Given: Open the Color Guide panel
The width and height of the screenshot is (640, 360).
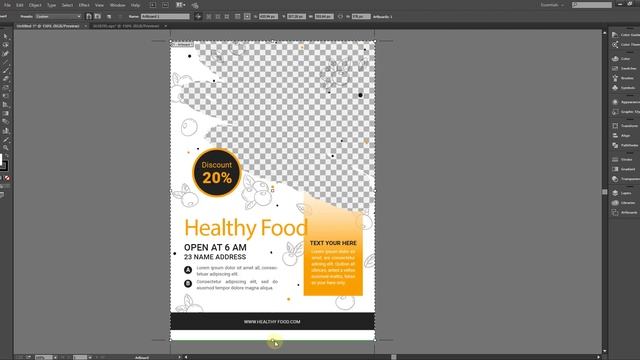Looking at the screenshot, I should tap(624, 35).
